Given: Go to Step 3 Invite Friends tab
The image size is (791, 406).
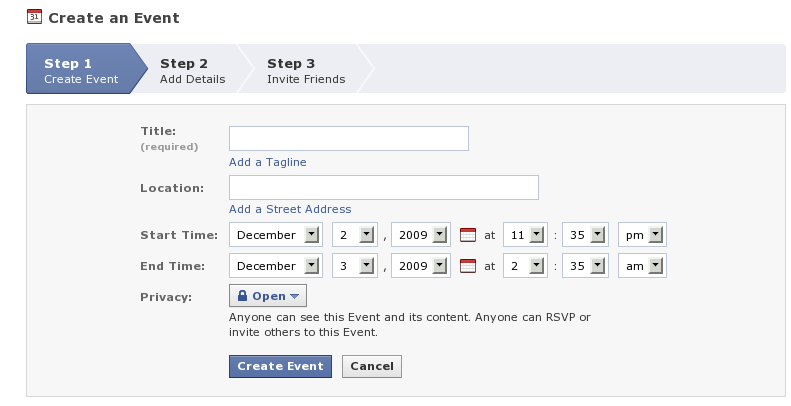Looking at the screenshot, I should 306,71.
